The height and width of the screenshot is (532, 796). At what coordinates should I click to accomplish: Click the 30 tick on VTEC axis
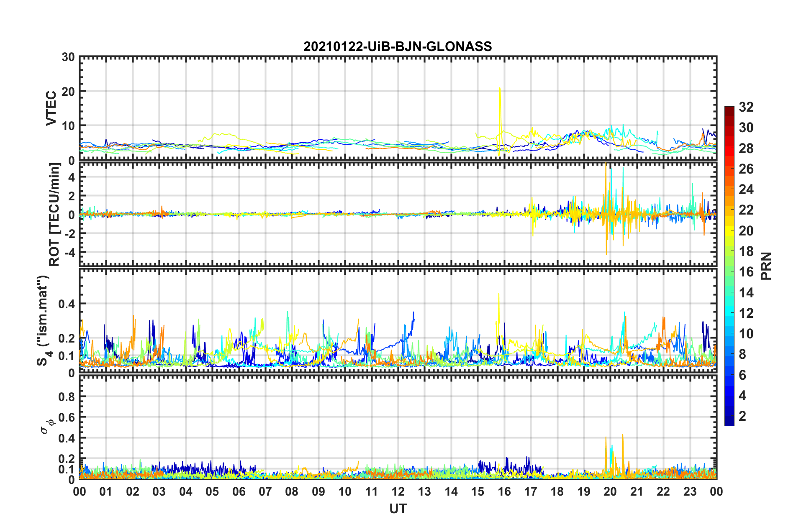[68, 57]
